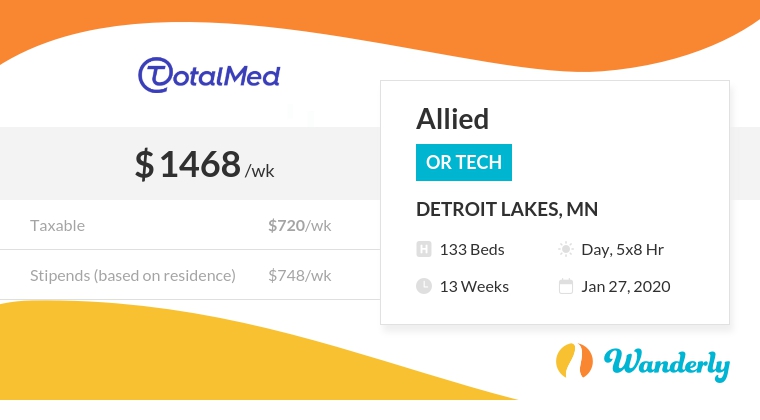Click the 133 Beds text
The height and width of the screenshot is (420, 760).
pos(472,250)
